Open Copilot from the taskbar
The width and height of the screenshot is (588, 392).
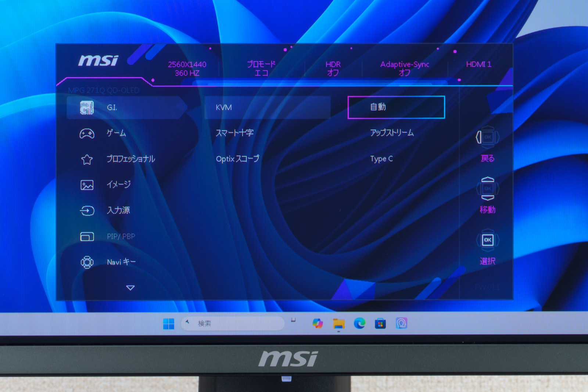[x=318, y=323]
